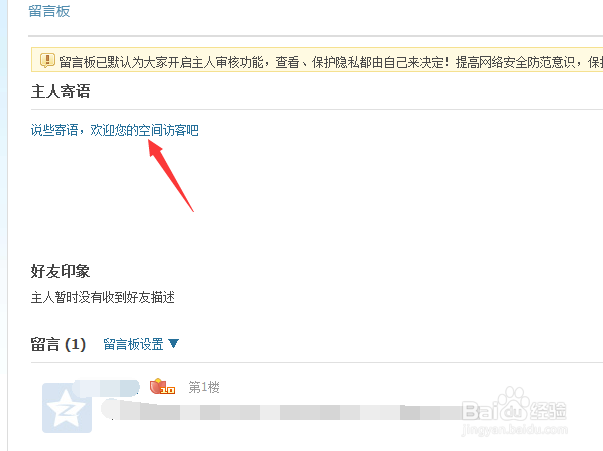Click the 第1楼 floor label
603x451 pixels.
204,387
